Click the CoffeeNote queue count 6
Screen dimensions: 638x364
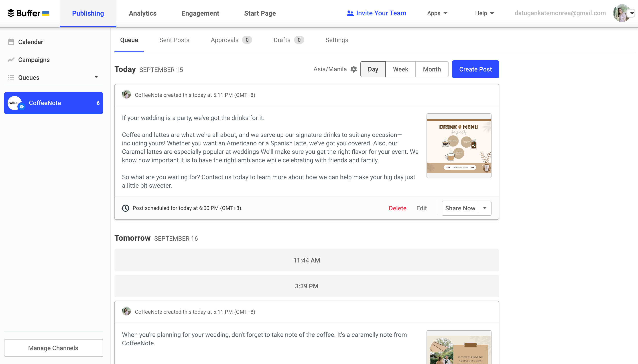[x=98, y=103]
